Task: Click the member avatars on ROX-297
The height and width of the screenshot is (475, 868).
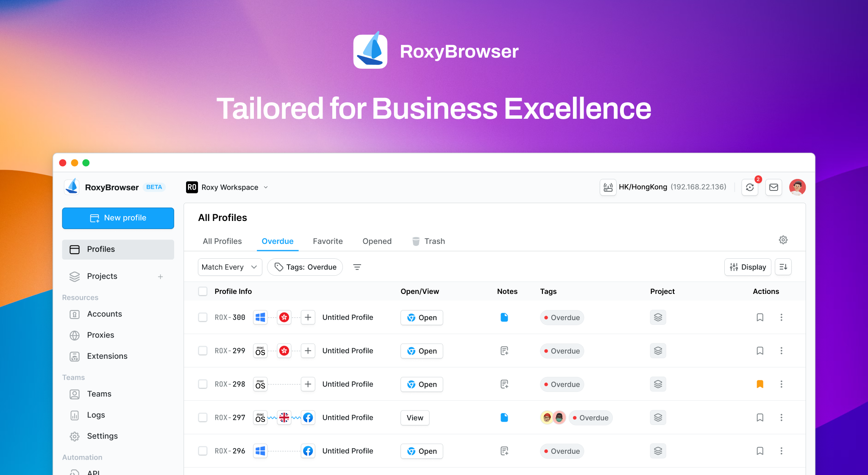Action: click(553, 418)
